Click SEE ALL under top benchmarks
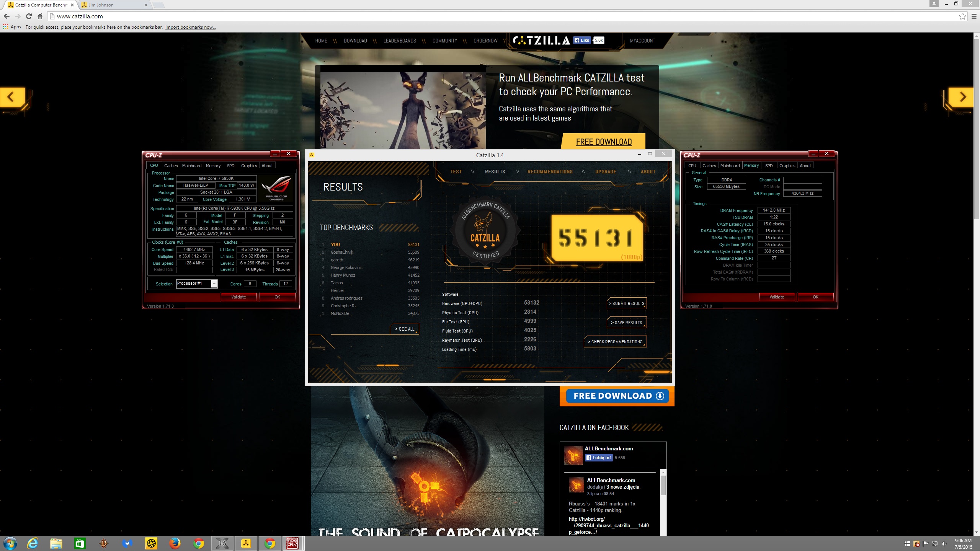 pos(405,329)
